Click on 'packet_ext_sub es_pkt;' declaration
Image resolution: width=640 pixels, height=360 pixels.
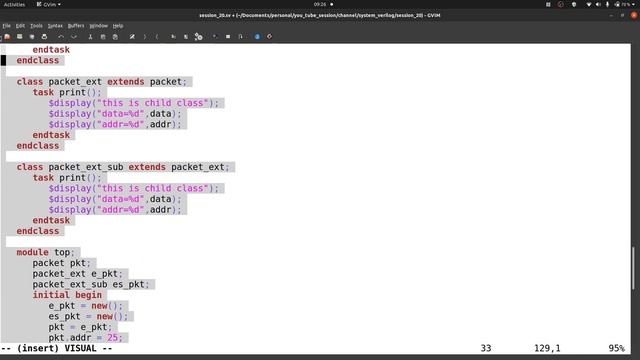tap(91, 284)
